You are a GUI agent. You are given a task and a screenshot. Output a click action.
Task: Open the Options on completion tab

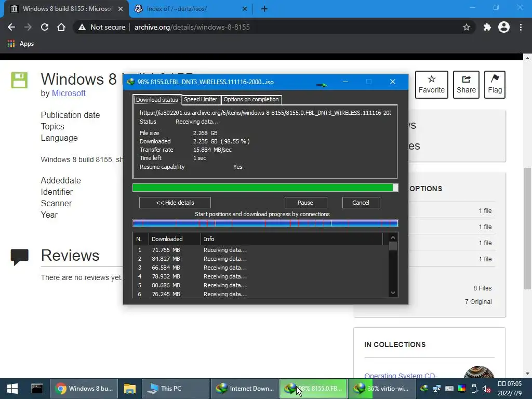tap(251, 99)
